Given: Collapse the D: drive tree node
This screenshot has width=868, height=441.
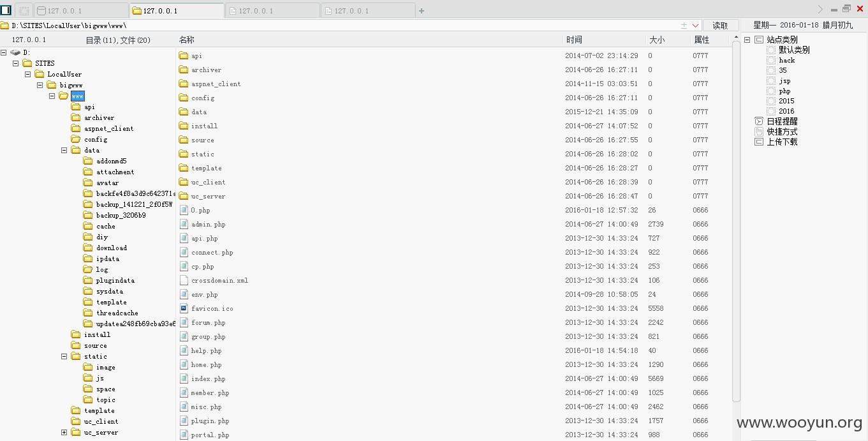Looking at the screenshot, I should (4, 52).
